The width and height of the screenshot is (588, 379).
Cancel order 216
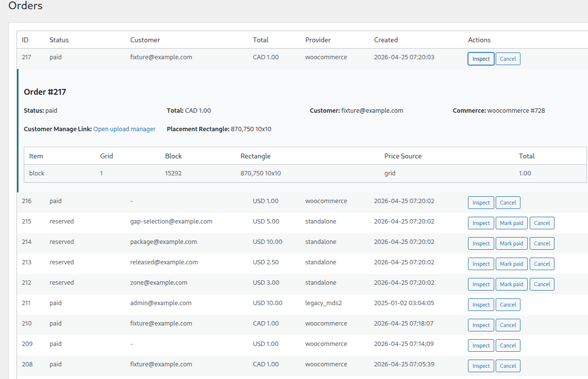508,203
